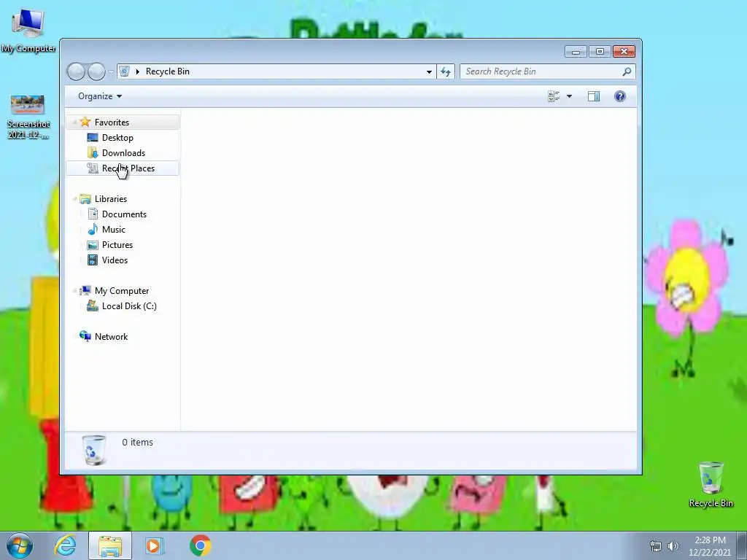Click the Network icon in navigation pane
The height and width of the screenshot is (560, 747).
85,336
